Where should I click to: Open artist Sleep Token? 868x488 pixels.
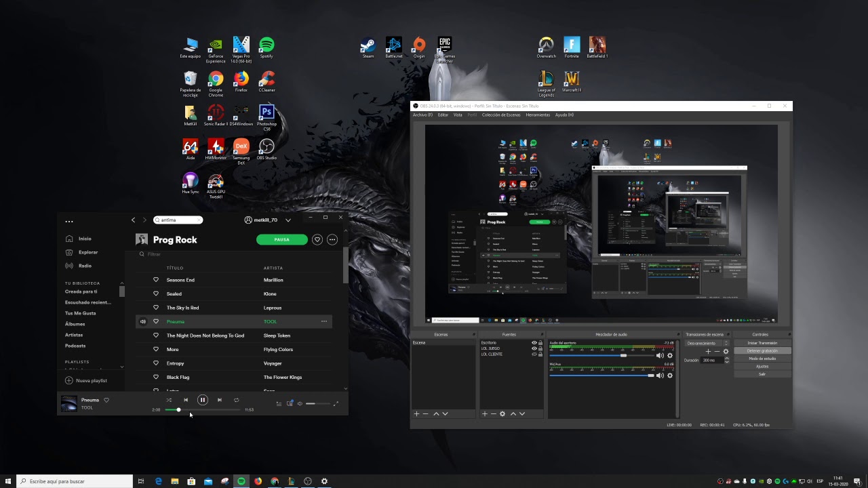click(x=277, y=335)
